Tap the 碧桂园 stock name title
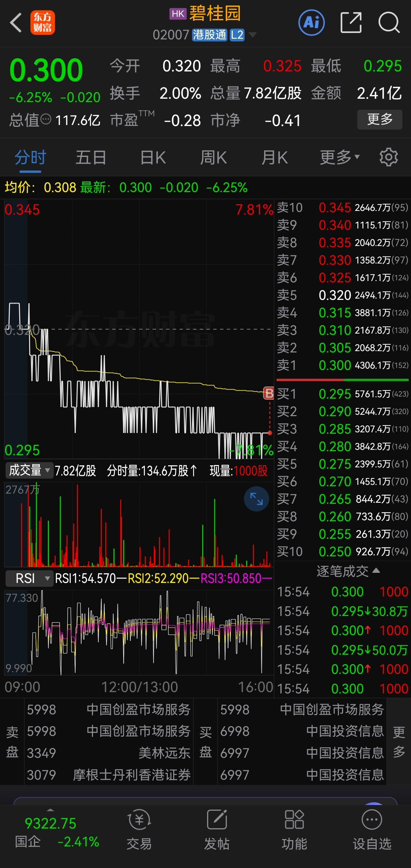The width and height of the screenshot is (411, 868). point(215,14)
